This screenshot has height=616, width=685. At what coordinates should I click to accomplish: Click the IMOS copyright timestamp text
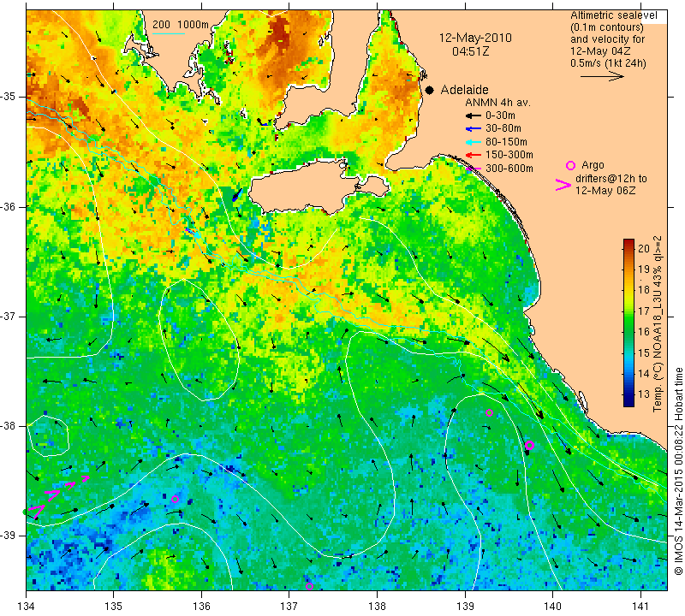678,471
